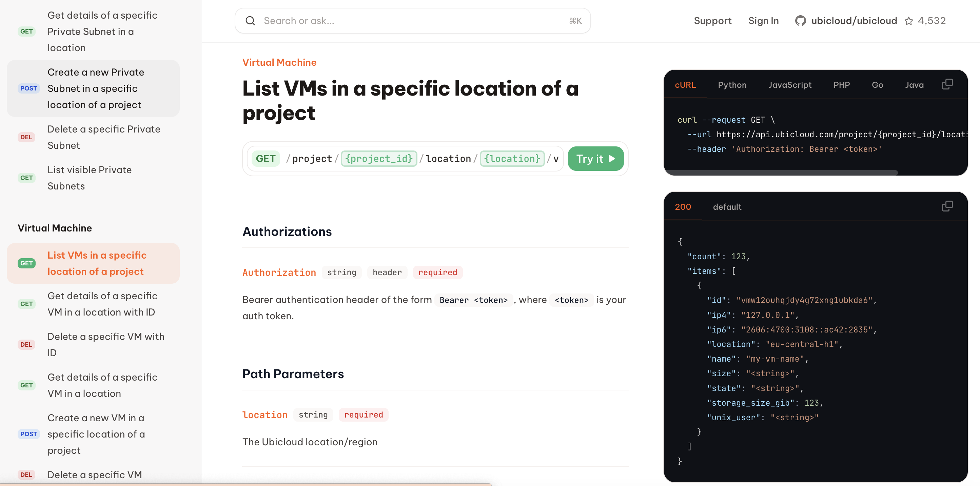Switch to the PHP code tab
Image resolution: width=980 pixels, height=486 pixels.
841,85
